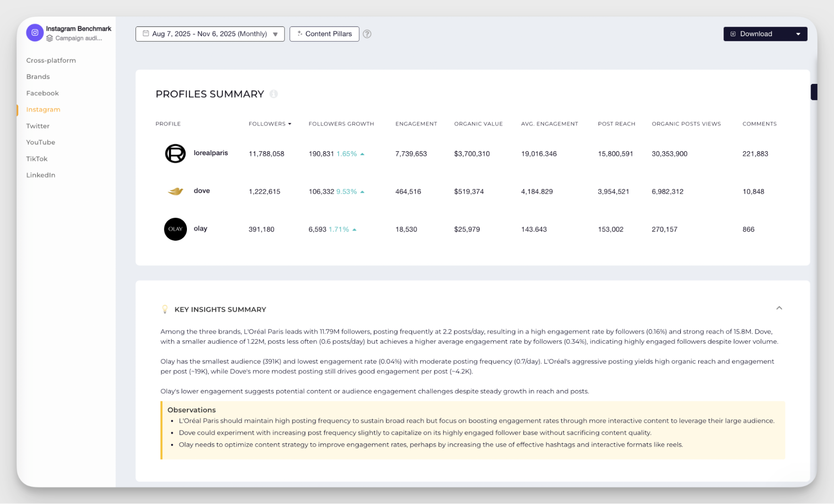
Task: Click the sparkle icon on Content Pillars
Action: pos(300,33)
